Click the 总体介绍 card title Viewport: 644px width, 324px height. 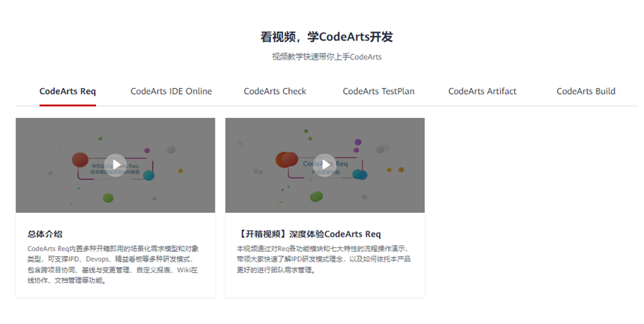[x=45, y=234]
